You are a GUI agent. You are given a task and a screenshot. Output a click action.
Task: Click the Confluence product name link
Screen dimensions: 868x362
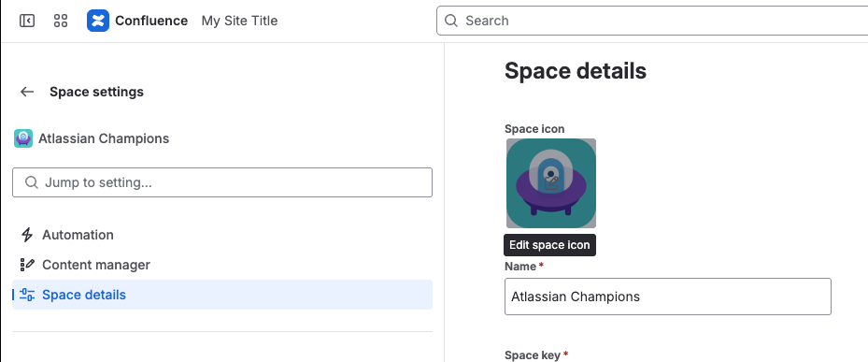(151, 21)
